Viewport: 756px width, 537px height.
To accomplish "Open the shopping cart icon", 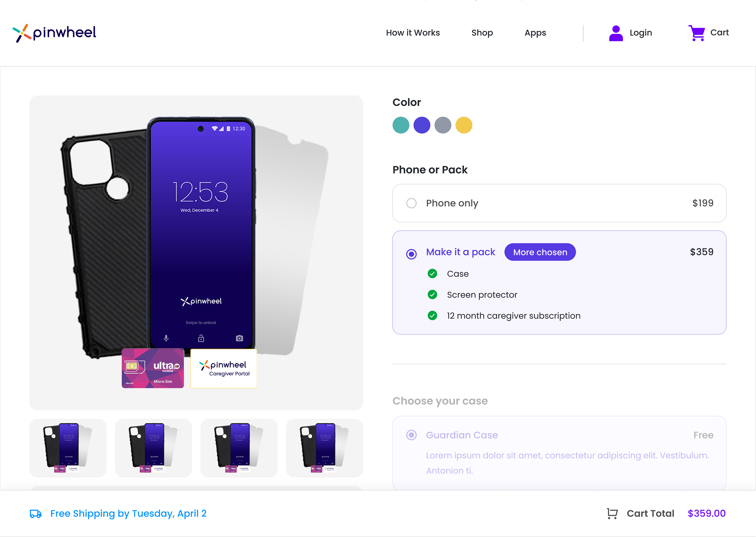I will 697,33.
